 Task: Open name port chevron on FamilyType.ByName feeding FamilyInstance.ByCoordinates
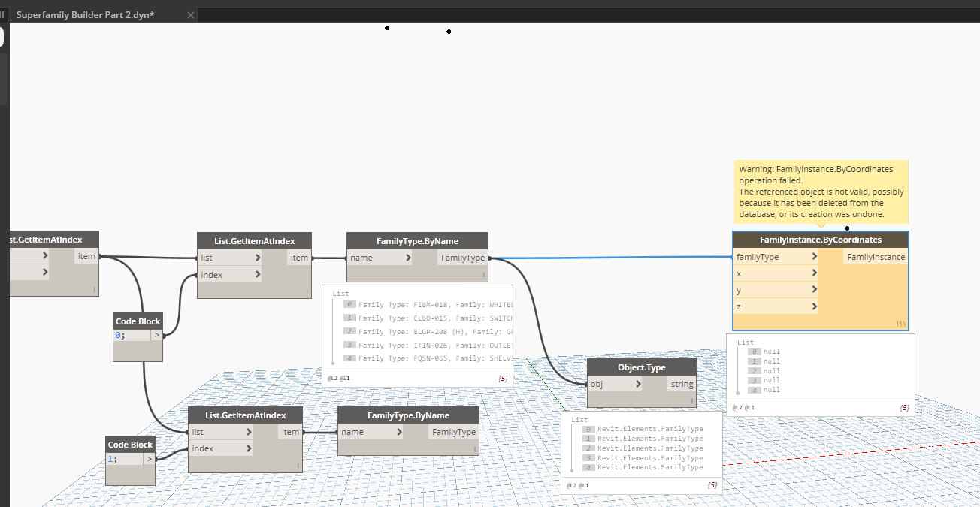click(x=408, y=258)
